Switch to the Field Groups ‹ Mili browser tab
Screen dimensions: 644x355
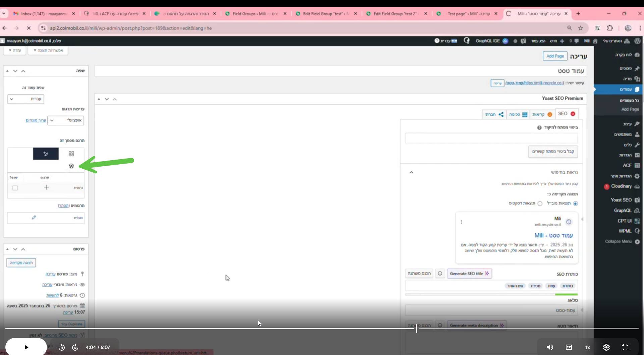(255, 14)
